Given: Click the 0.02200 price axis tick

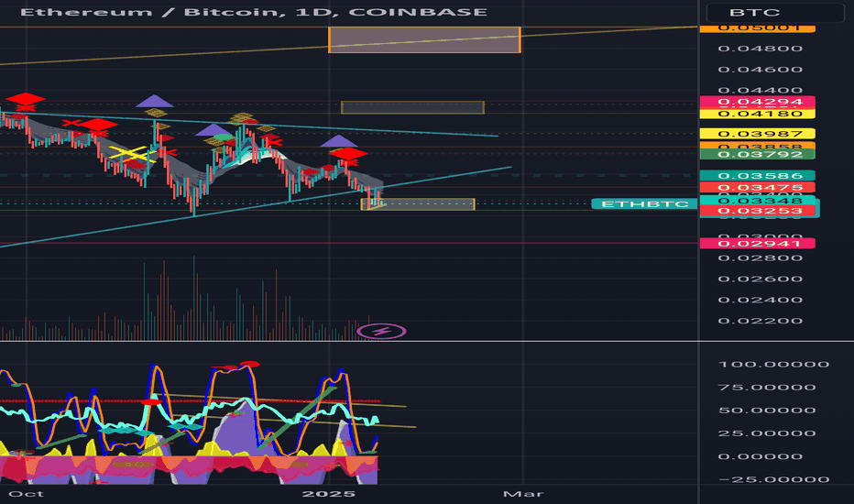Looking at the screenshot, I should (760, 321).
